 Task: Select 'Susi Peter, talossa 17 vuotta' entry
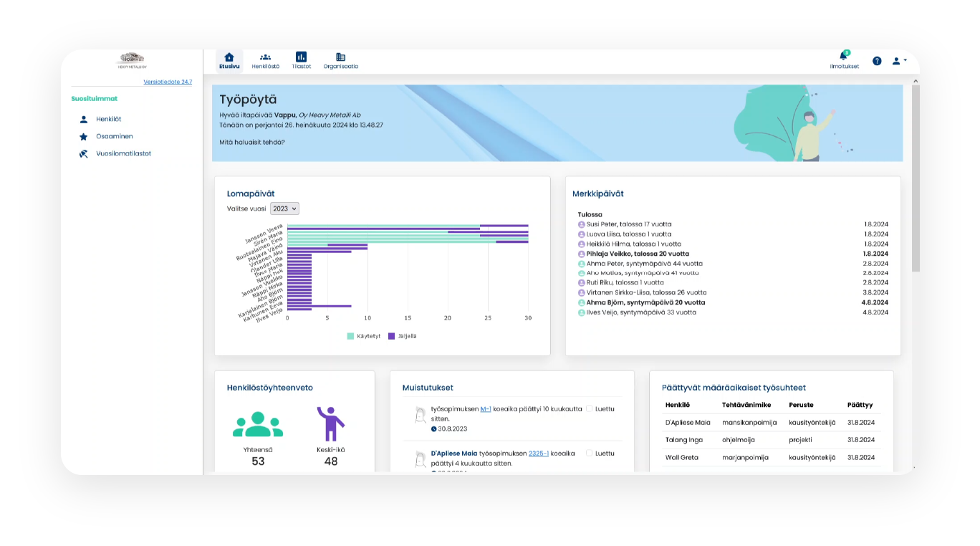(x=629, y=224)
